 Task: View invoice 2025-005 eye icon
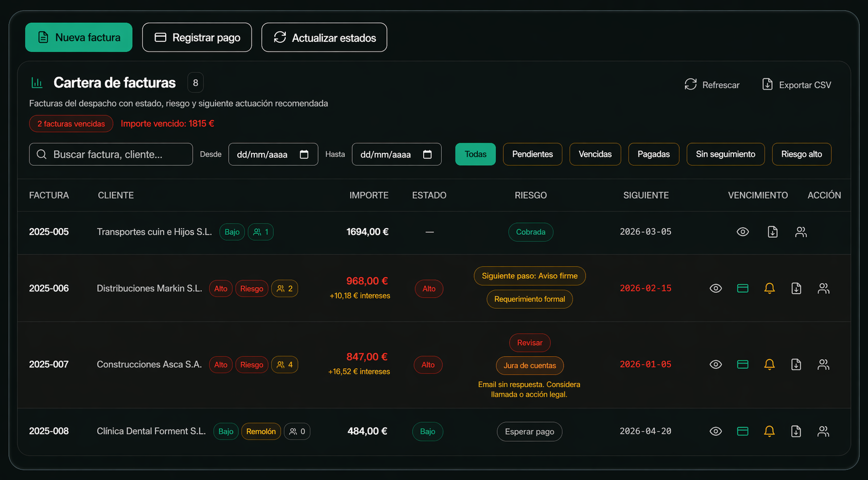coord(742,232)
